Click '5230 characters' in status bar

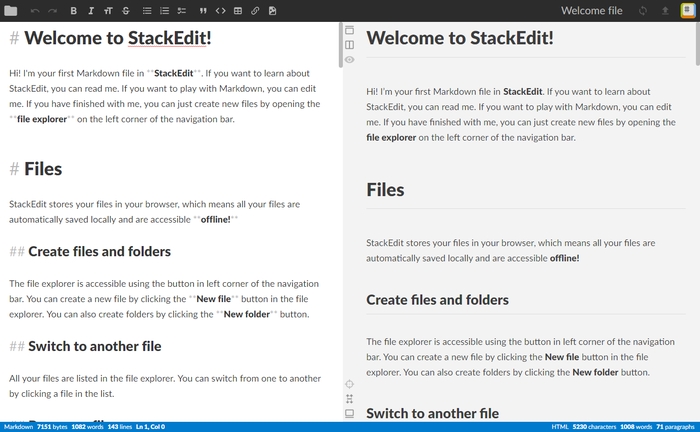click(594, 427)
